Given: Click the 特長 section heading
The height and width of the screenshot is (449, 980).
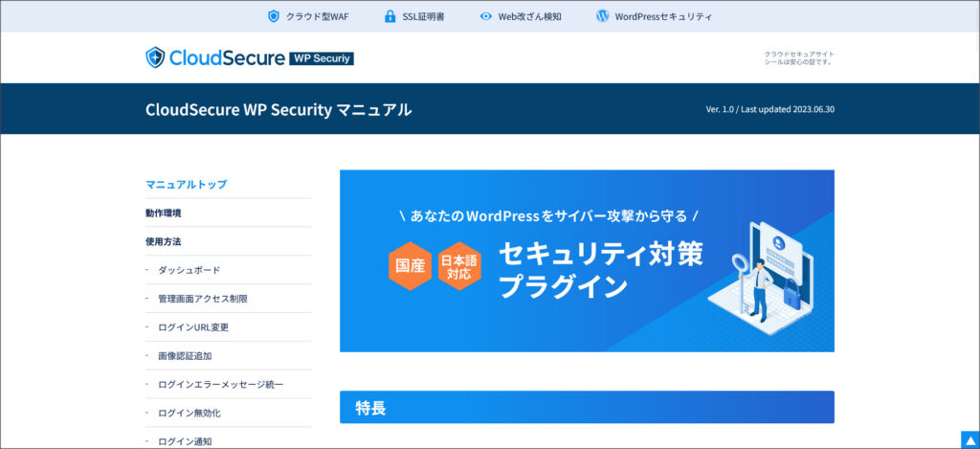Looking at the screenshot, I should point(587,407).
